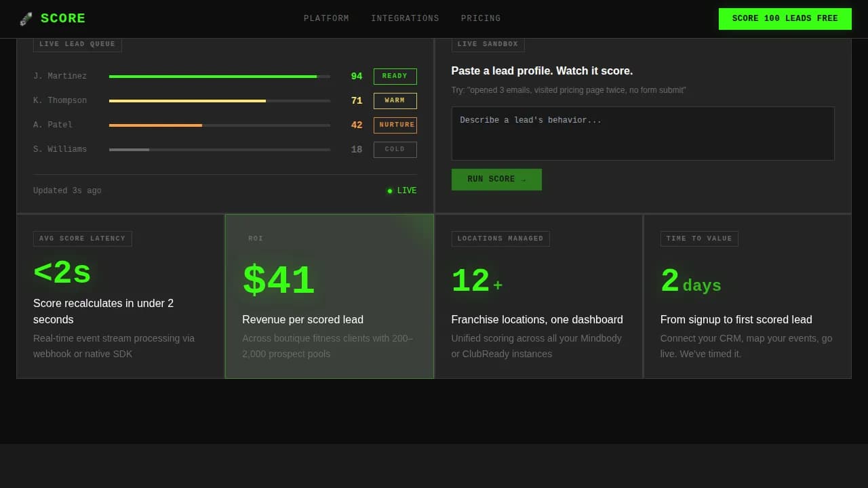Click the Live Sandbox label
Viewport: 868px width, 488px height.
pos(488,44)
